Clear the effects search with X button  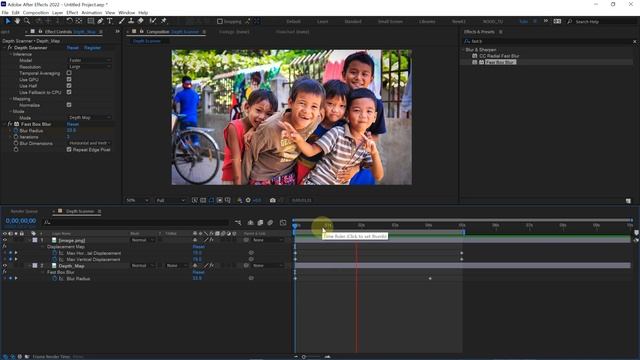(x=635, y=41)
